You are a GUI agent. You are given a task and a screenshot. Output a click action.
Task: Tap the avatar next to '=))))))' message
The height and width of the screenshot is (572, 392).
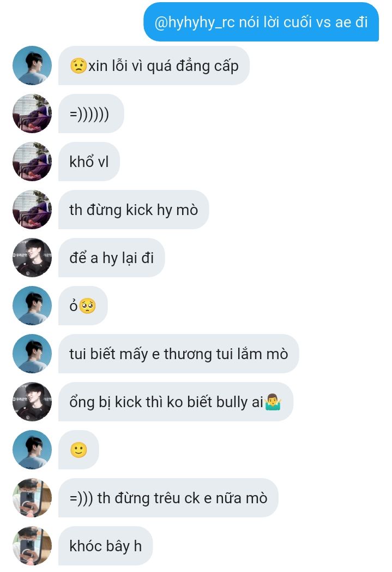pyautogui.click(x=32, y=114)
